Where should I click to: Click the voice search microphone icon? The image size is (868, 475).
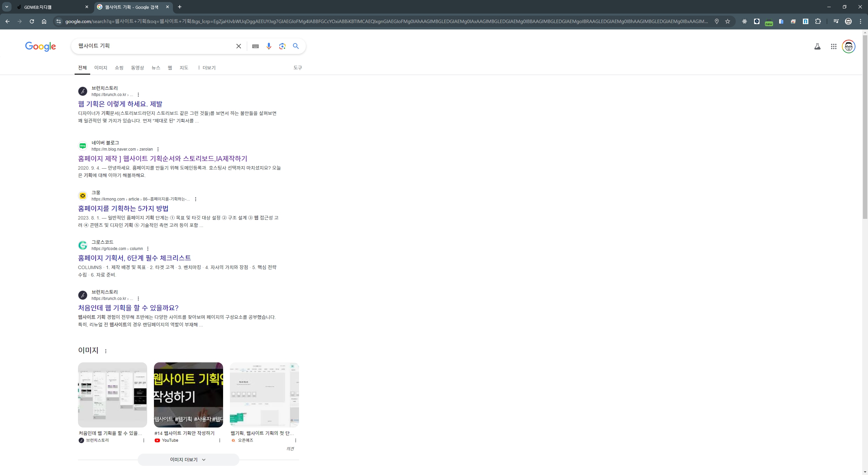coord(269,46)
